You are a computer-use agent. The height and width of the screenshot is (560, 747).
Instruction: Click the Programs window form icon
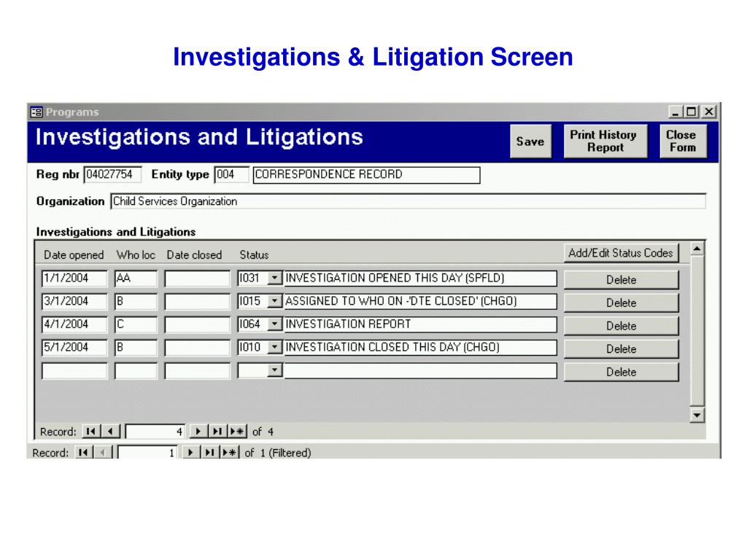36,112
